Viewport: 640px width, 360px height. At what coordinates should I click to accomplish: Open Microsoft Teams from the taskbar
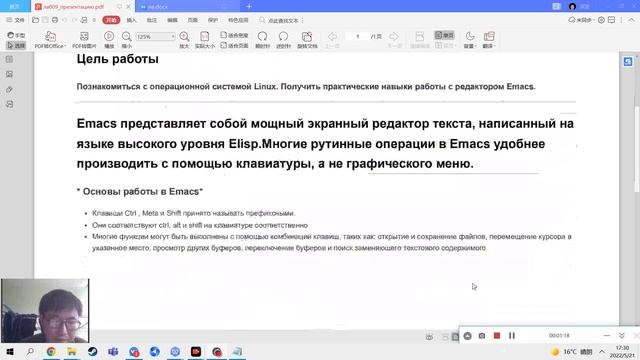tap(113, 351)
